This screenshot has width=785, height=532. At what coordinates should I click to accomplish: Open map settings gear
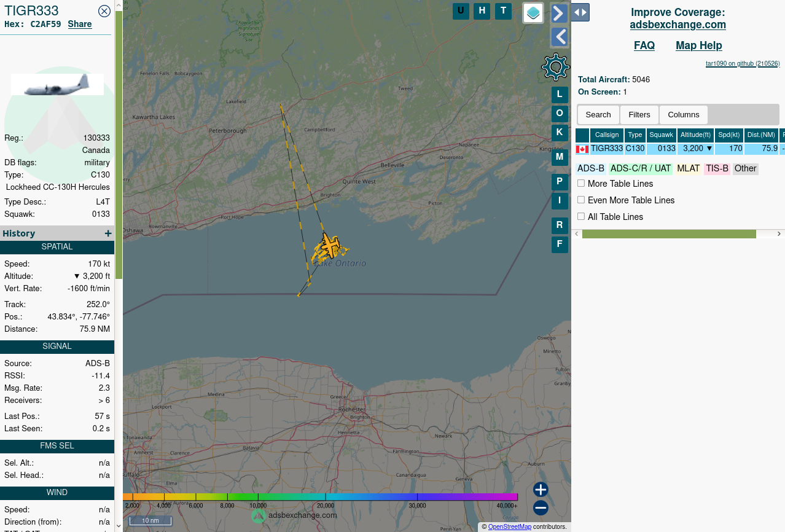[x=556, y=67]
